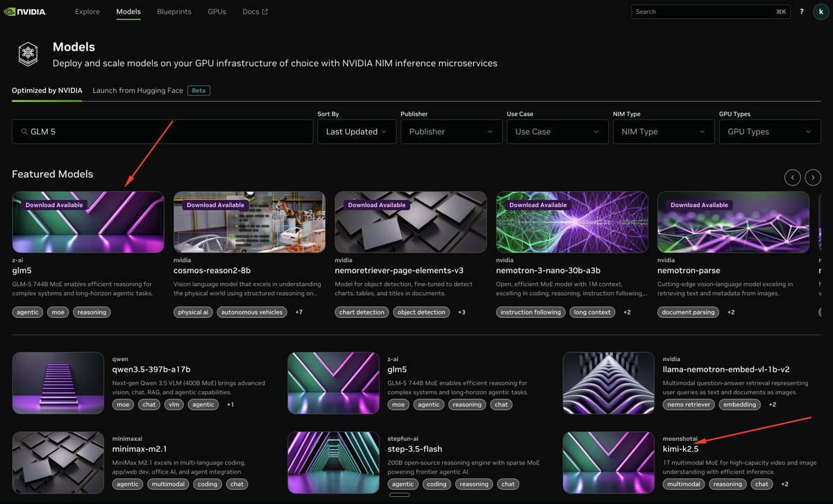Open the Sort By Last Updated dropdown
Image resolution: width=833 pixels, height=504 pixels.
pyautogui.click(x=357, y=131)
